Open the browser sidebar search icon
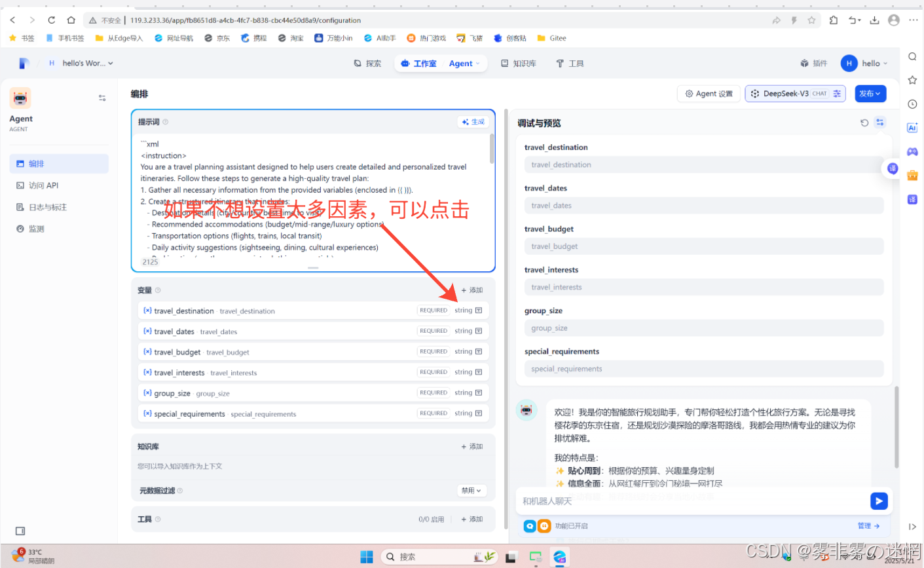This screenshot has width=924, height=568. (x=912, y=56)
